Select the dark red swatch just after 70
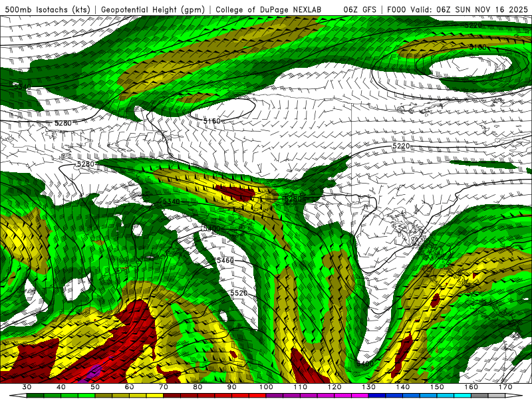This screenshot has height=399, width=532. (172, 396)
